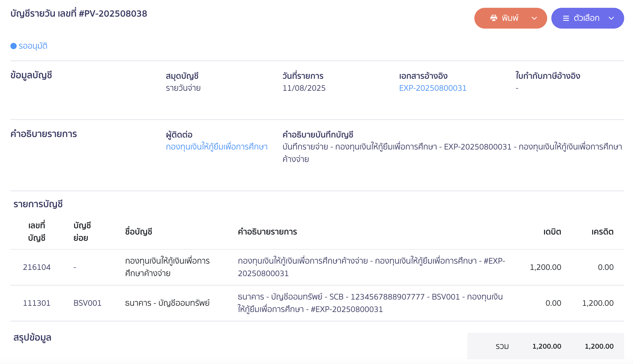Click the สมุดบัญชี label
The image size is (633, 364).
pos(182,76)
